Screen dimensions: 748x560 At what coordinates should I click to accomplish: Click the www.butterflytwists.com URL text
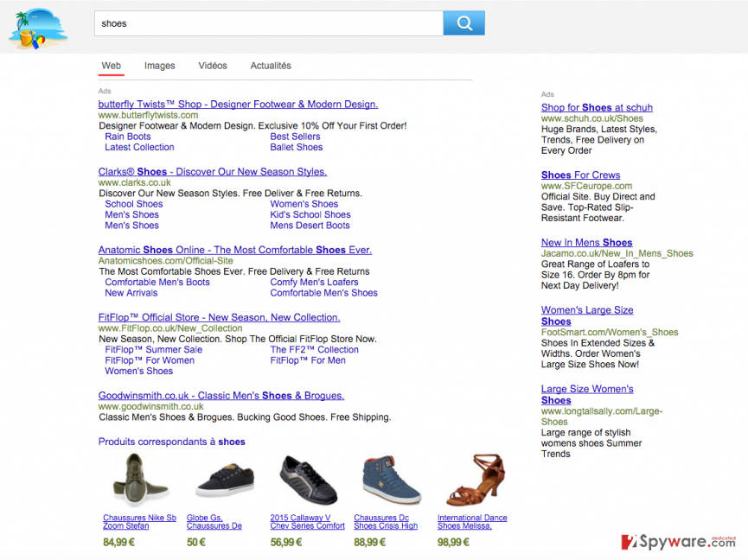click(x=148, y=115)
